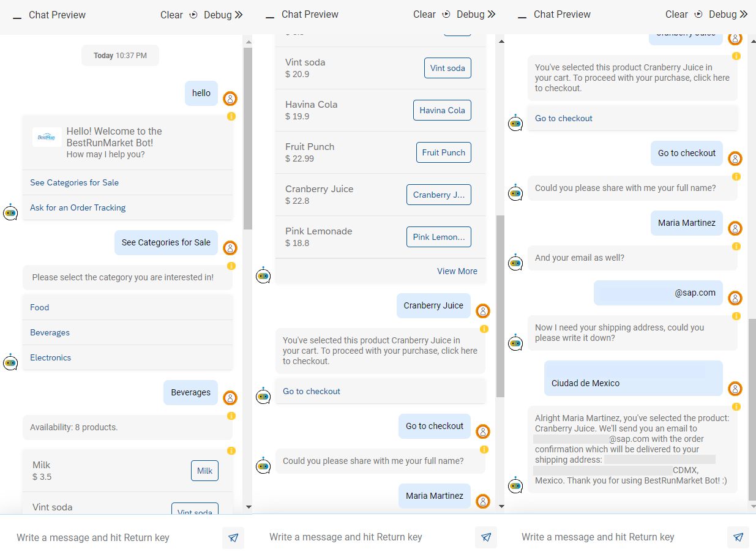
Task: Expand Debug panel in the middle chat
Action: tap(476, 14)
